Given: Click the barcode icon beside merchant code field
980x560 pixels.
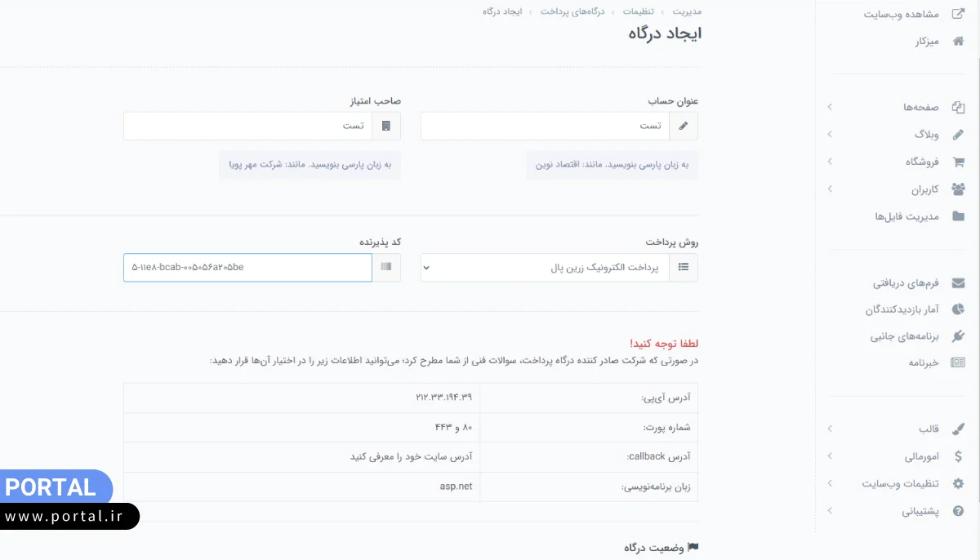Looking at the screenshot, I should [388, 267].
